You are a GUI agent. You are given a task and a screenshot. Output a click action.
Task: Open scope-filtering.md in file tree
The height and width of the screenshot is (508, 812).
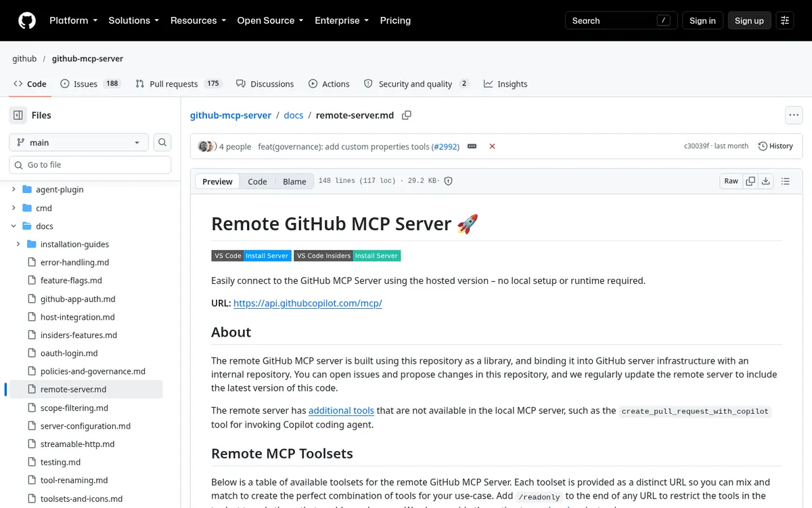point(74,408)
